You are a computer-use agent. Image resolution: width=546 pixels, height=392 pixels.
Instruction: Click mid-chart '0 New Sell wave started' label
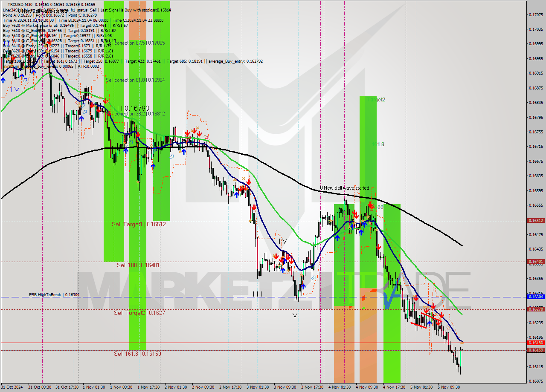coord(345,188)
